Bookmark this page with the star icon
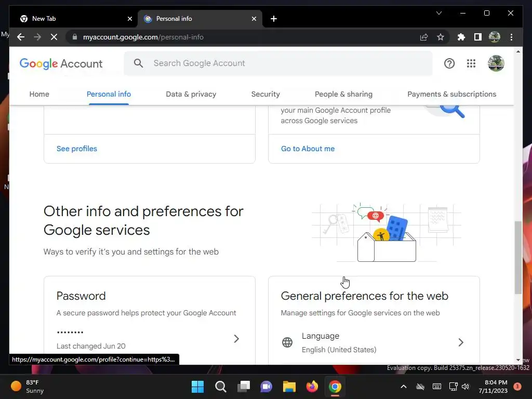 [x=441, y=37]
